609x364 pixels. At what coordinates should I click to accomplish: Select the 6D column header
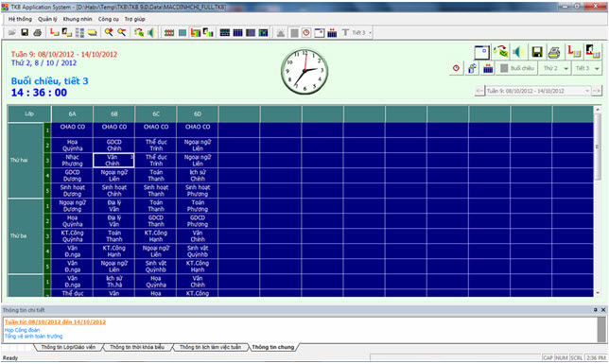coord(198,114)
